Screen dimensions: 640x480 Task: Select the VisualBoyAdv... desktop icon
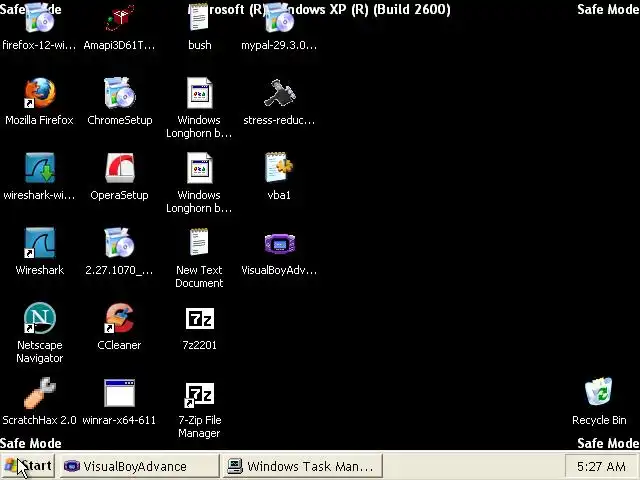click(279, 243)
